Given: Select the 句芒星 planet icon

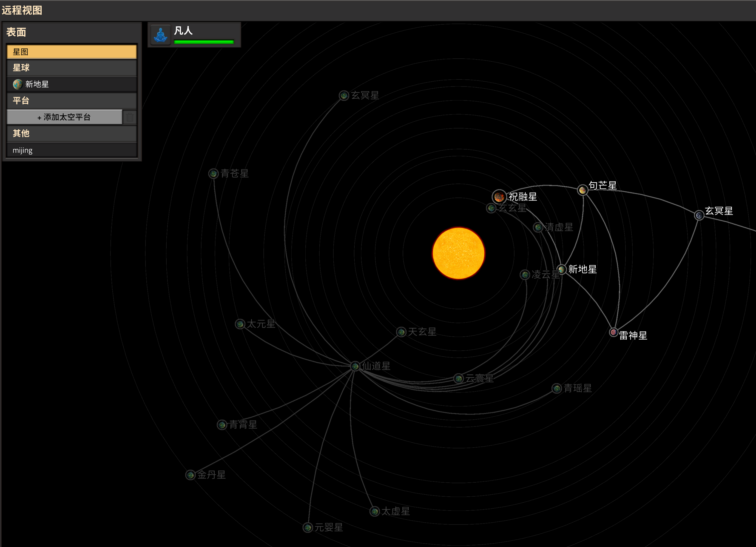Looking at the screenshot, I should point(582,190).
